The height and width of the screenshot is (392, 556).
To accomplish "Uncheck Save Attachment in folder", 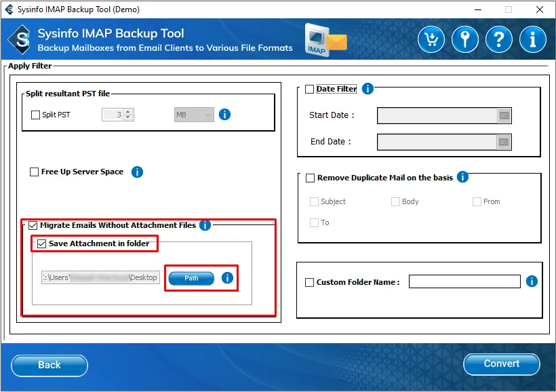I will coord(42,243).
